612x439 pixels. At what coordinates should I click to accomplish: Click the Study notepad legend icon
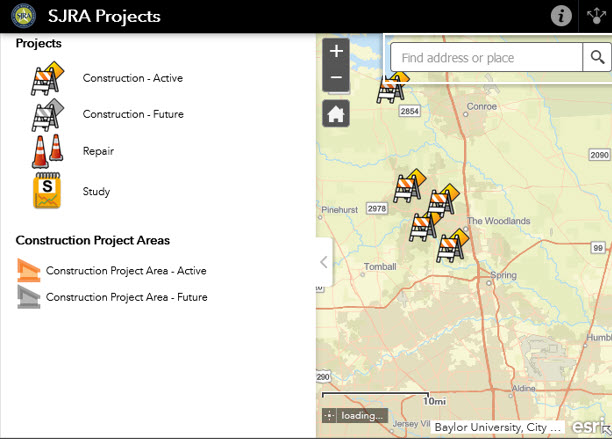point(47,190)
